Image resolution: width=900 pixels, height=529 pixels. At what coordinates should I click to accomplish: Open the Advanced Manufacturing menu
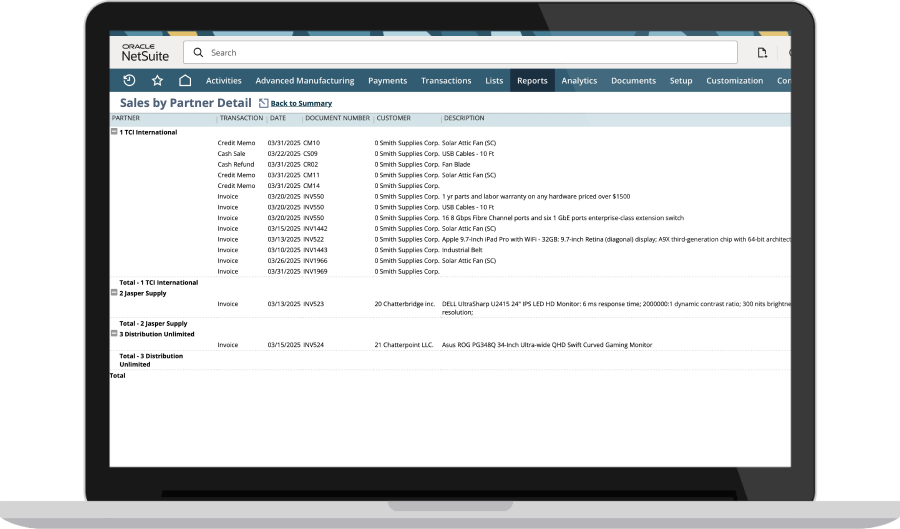click(x=305, y=81)
